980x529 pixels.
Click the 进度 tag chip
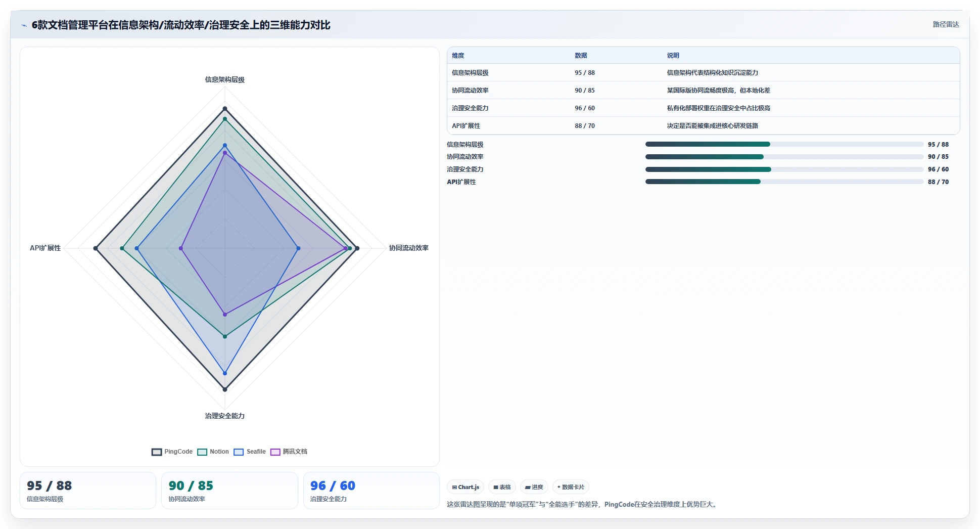tap(534, 487)
